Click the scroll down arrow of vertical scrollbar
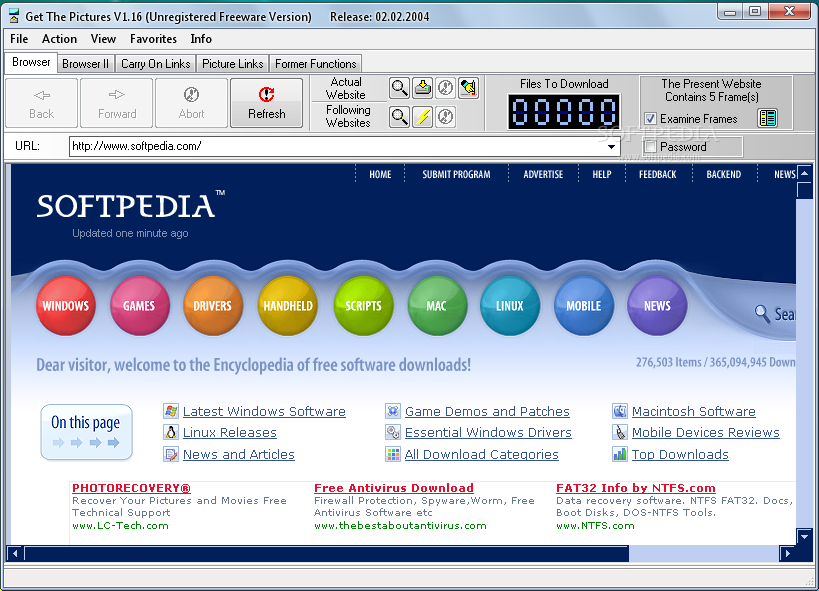Viewport: 819px width, 591px height. 804,537
